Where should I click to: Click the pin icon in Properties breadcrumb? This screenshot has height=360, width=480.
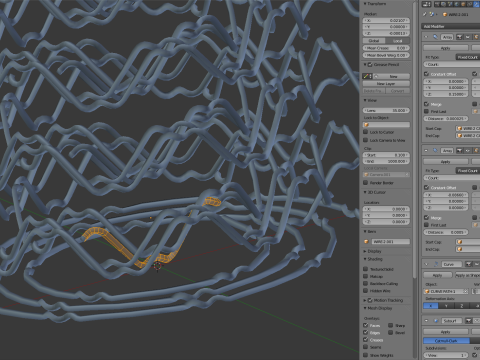click(x=425, y=14)
